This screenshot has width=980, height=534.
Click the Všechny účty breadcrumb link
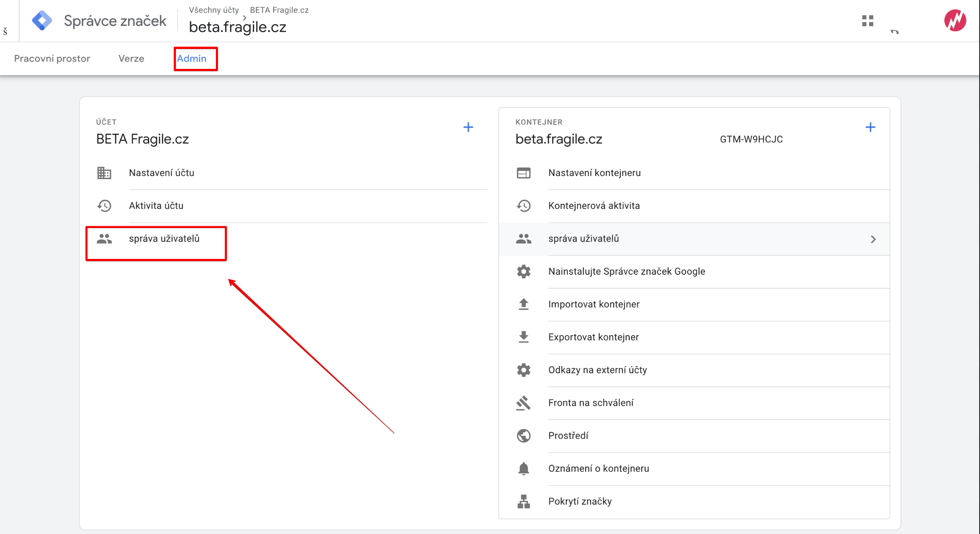pos(214,10)
